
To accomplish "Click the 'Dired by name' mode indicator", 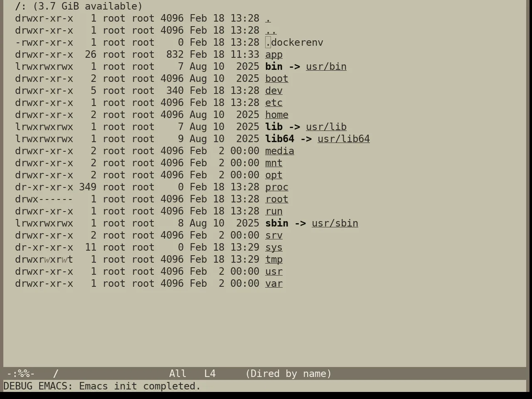I will [288, 374].
